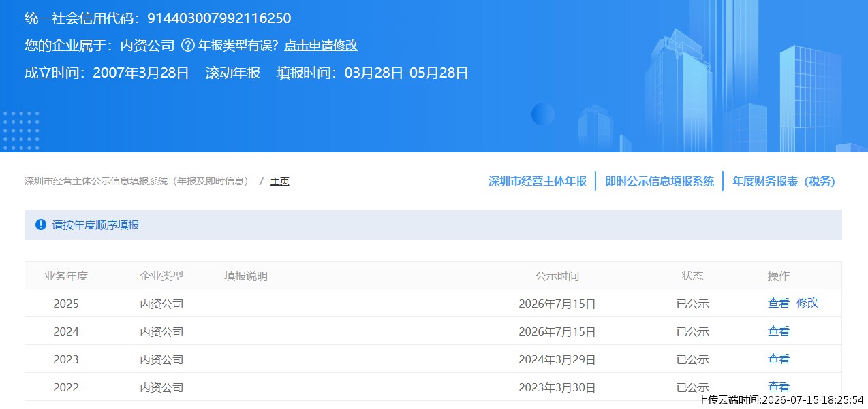This screenshot has height=409, width=868.
Task: Open 深圳市经营主体年报 tab
Action: tap(538, 181)
